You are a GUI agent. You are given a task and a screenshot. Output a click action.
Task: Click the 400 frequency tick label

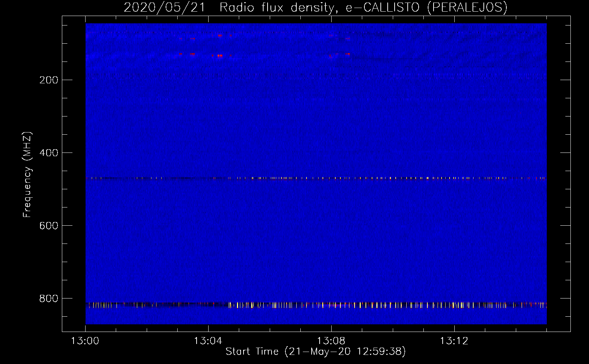(x=49, y=153)
